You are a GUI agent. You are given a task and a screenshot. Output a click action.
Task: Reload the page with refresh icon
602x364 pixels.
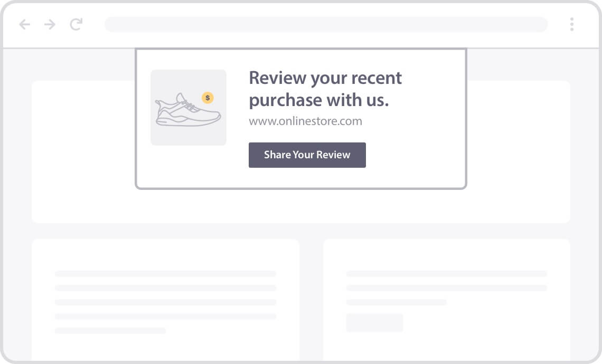coord(76,24)
